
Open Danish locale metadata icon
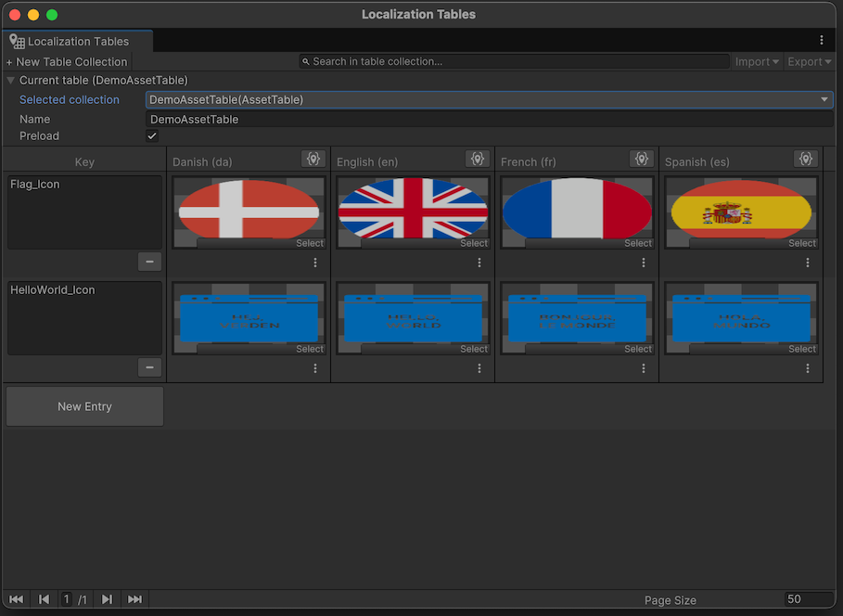click(x=313, y=160)
